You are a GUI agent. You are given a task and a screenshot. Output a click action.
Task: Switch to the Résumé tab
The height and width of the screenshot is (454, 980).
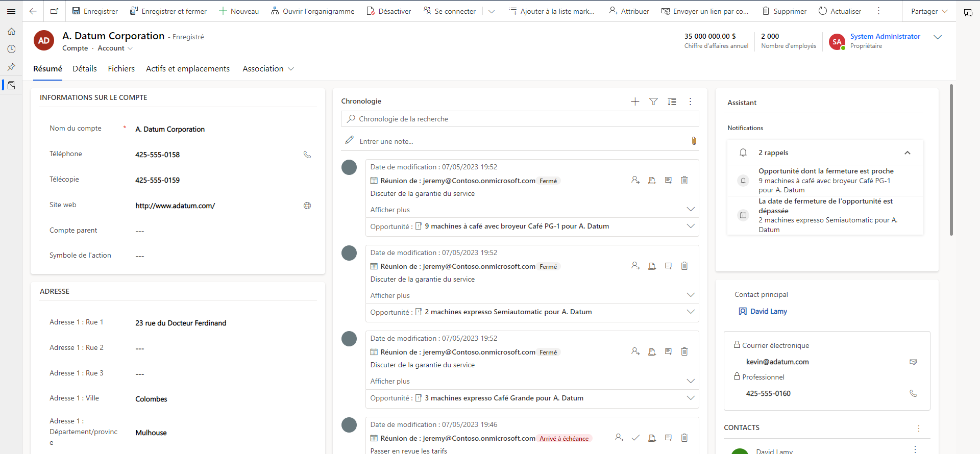[x=47, y=69]
